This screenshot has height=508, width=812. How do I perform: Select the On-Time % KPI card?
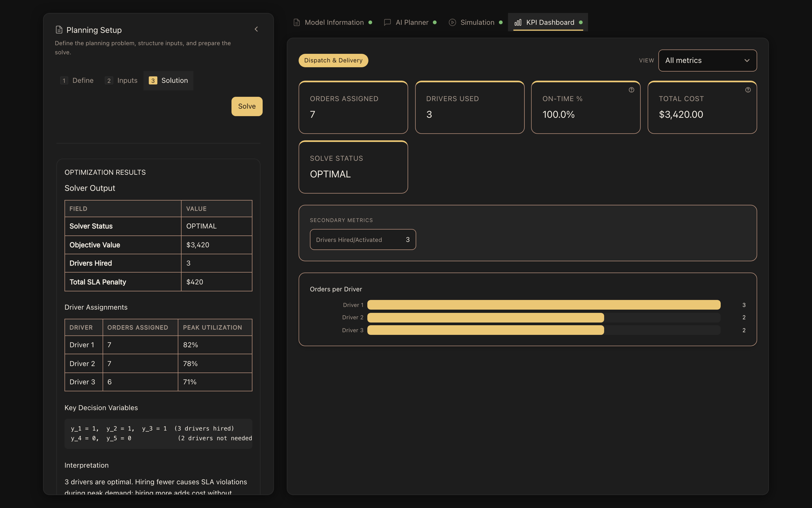click(586, 107)
